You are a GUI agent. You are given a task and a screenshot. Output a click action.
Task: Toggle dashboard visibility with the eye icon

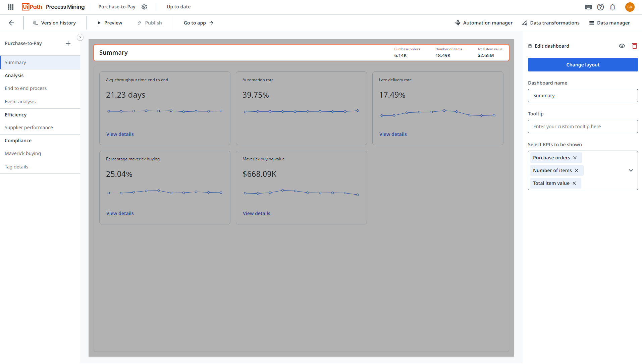(622, 46)
